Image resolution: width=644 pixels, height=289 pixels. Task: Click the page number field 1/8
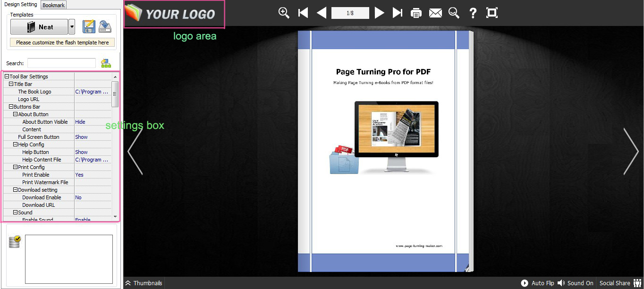(350, 13)
